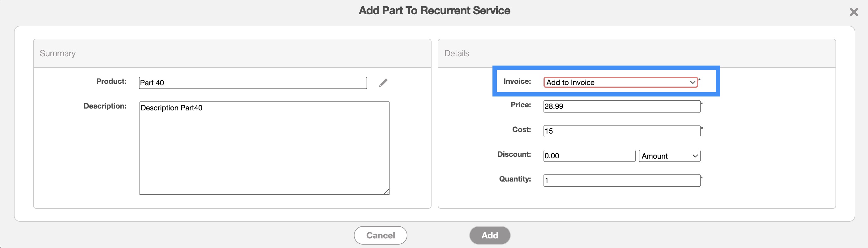Click the Summary panel header

(x=58, y=53)
